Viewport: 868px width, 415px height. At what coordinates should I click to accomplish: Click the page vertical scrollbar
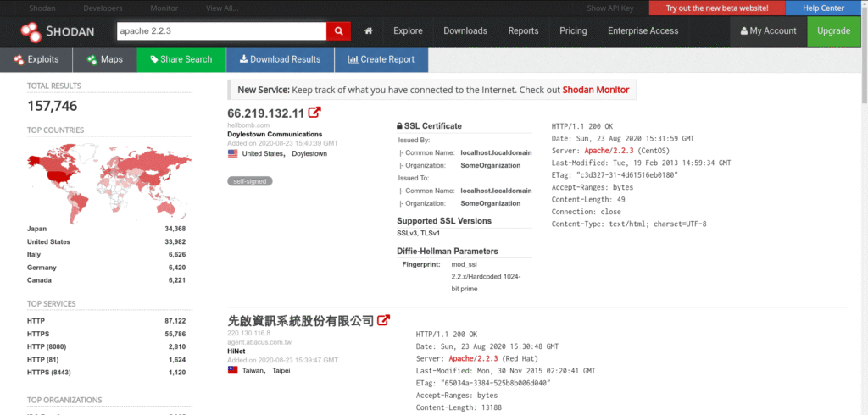tap(864, 55)
